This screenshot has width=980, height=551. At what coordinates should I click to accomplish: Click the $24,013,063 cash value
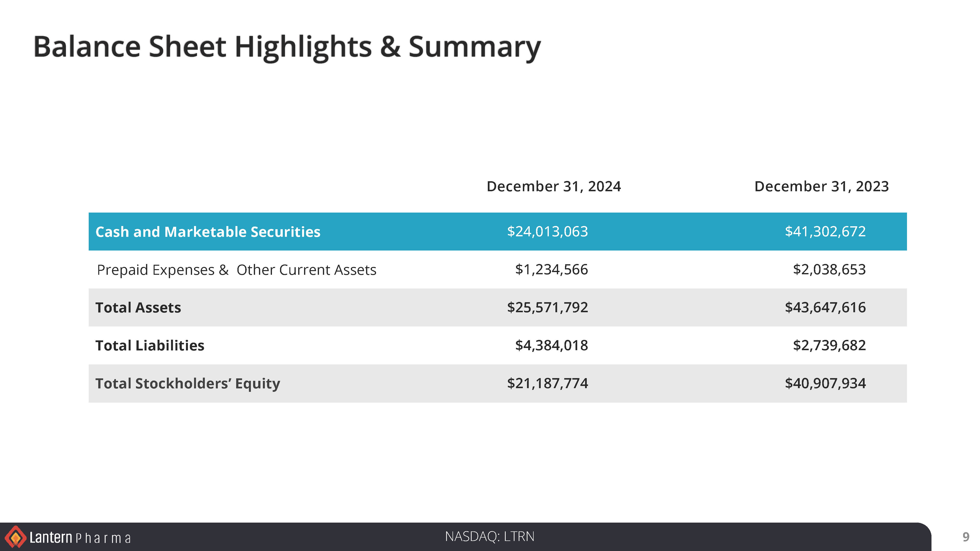pyautogui.click(x=547, y=231)
